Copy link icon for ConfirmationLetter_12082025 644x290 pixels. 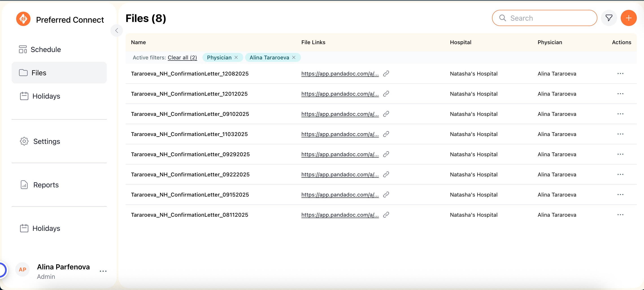[x=386, y=74]
